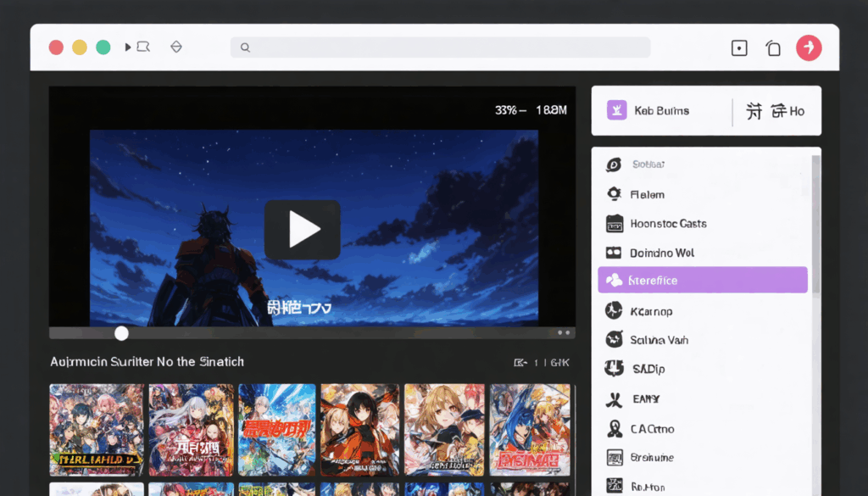Open the blue-haired character thumbnail
The width and height of the screenshot is (868, 496).
pos(530,430)
